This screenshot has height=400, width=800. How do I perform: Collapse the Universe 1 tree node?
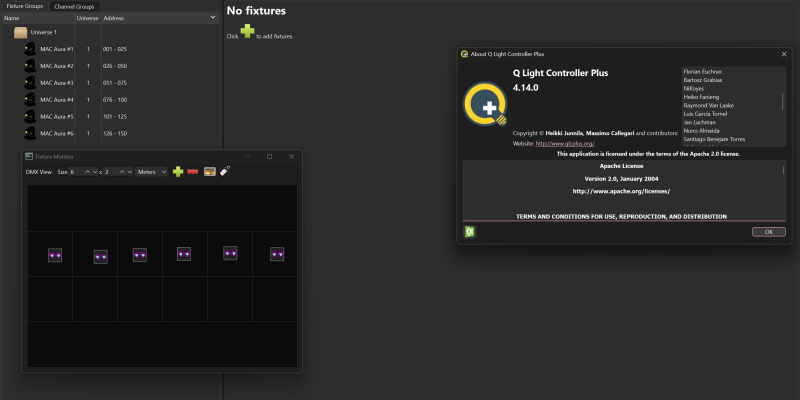tap(7, 32)
